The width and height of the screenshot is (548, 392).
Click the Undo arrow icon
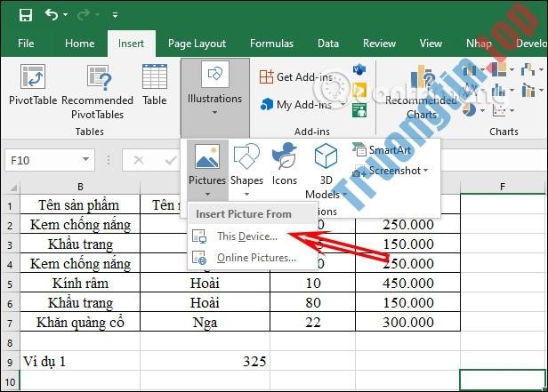52,14
